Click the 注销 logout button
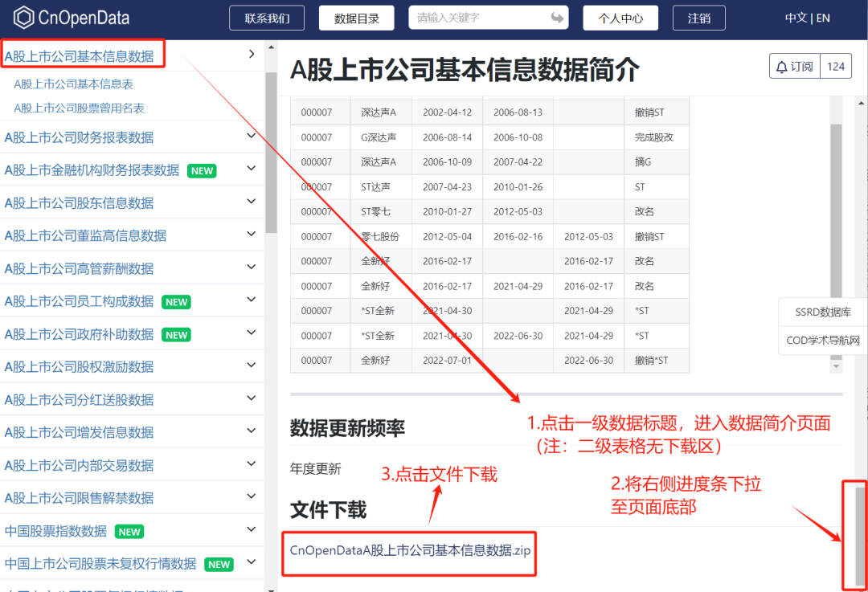The height and width of the screenshot is (592, 868). tap(699, 18)
